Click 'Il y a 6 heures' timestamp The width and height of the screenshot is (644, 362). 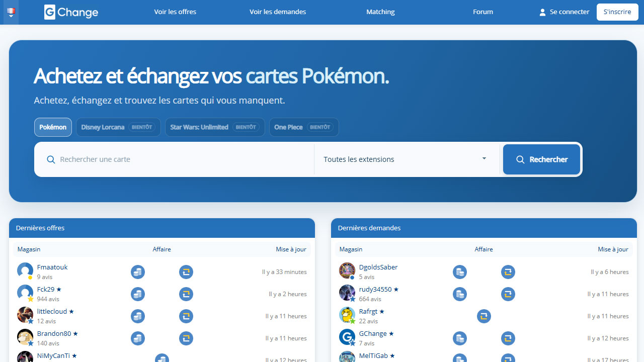pos(610,272)
